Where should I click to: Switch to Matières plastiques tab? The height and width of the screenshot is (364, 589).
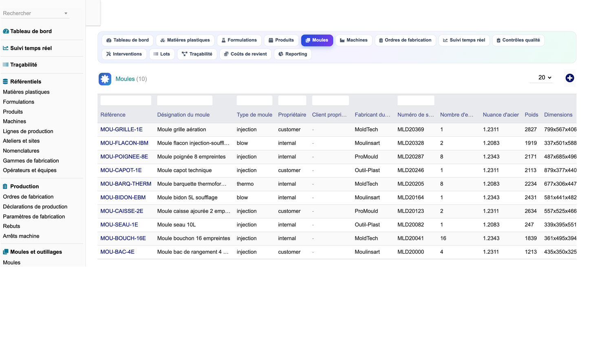pyautogui.click(x=185, y=40)
